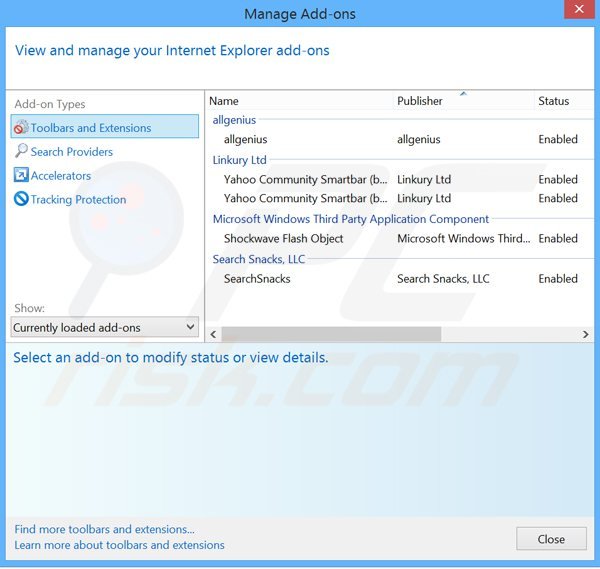Click the Accelerators arrow icon
The height and width of the screenshot is (569, 600).
point(21,175)
